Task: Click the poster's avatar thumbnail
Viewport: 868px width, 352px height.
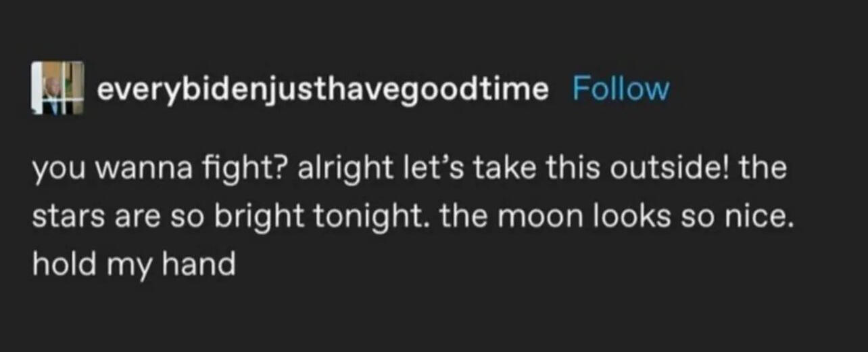Action: (x=57, y=87)
